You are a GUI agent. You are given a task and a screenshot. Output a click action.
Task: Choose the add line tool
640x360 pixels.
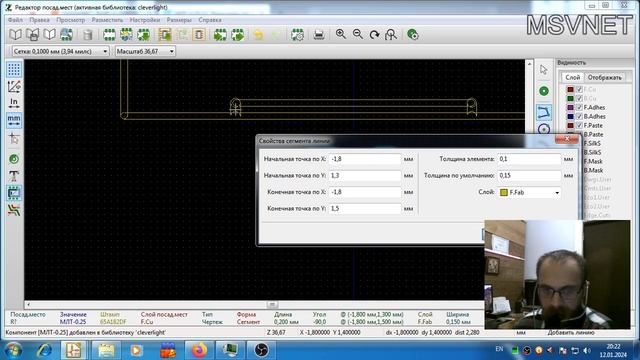point(543,112)
